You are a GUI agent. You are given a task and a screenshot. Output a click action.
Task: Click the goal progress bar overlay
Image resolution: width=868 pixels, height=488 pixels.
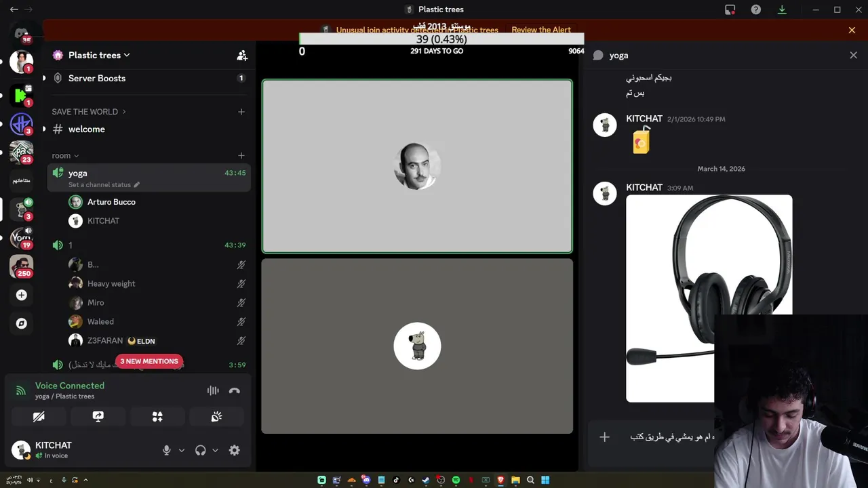tap(441, 39)
